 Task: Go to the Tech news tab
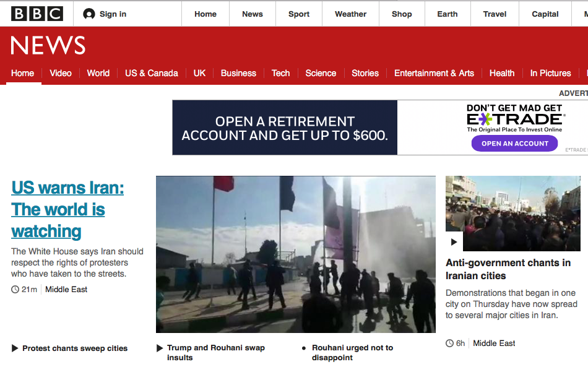tap(280, 73)
